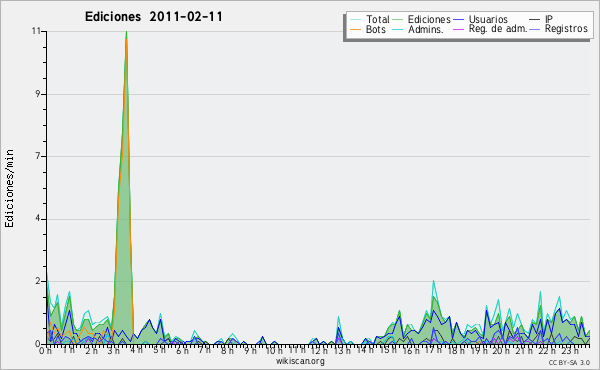Click the '0 h' x-axis label
The width and height of the screenshot is (600, 370).
coord(46,351)
